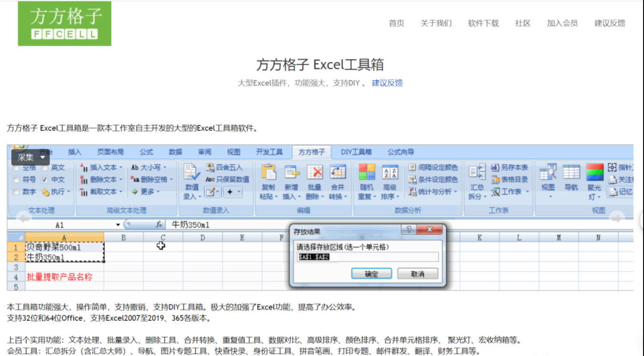Open the 社区 navigation link

[x=523, y=23]
